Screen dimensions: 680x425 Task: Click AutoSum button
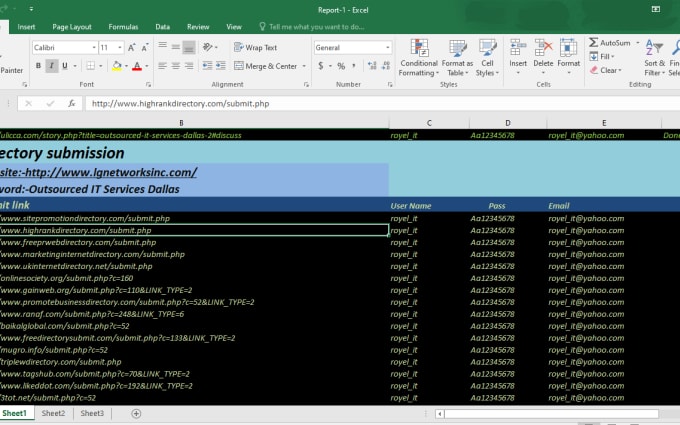click(x=611, y=42)
